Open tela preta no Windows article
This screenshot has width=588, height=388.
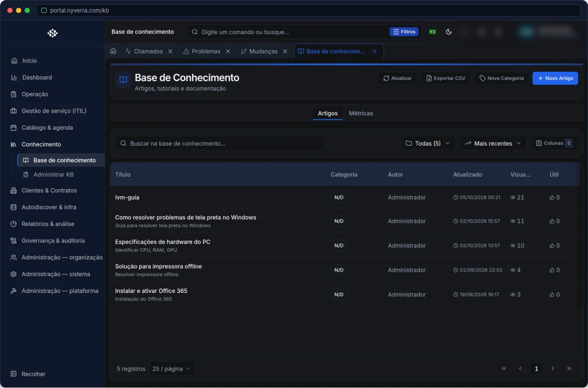[185, 218]
